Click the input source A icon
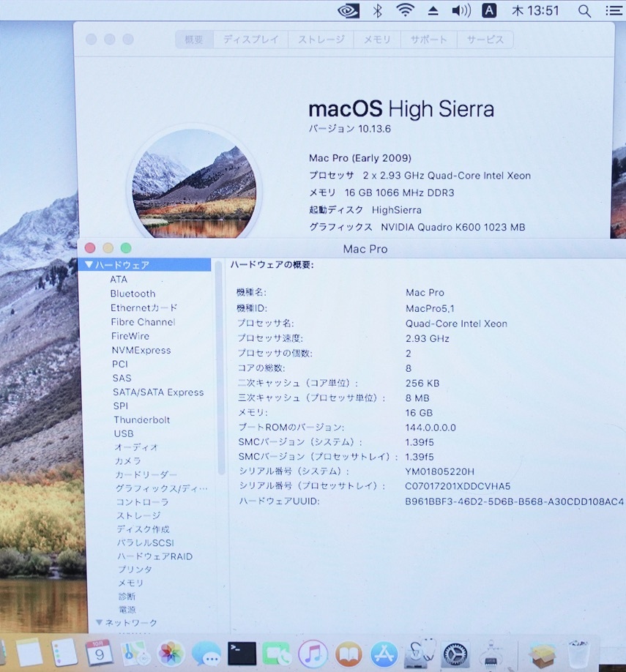Viewport: 626px width, 672px height. point(489,10)
